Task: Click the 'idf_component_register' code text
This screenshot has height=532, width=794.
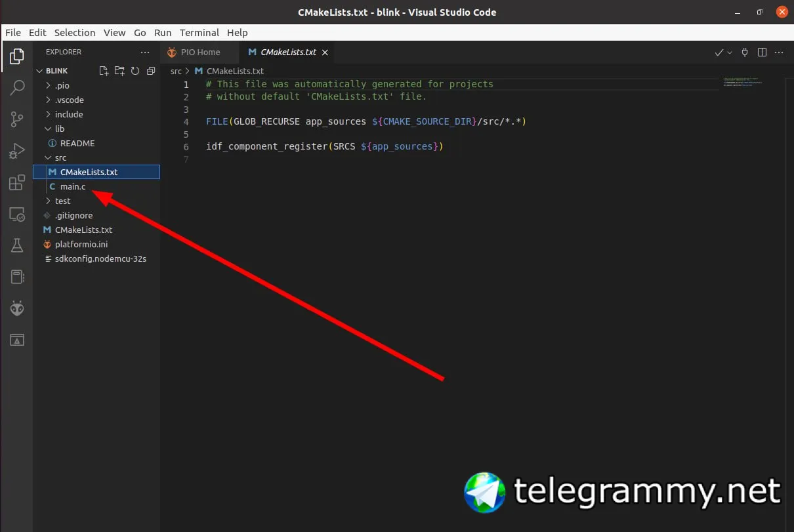Action: (x=266, y=146)
